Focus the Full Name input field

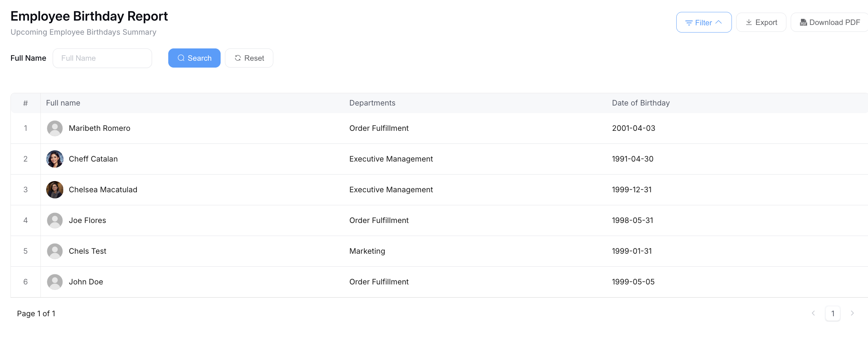pos(102,58)
